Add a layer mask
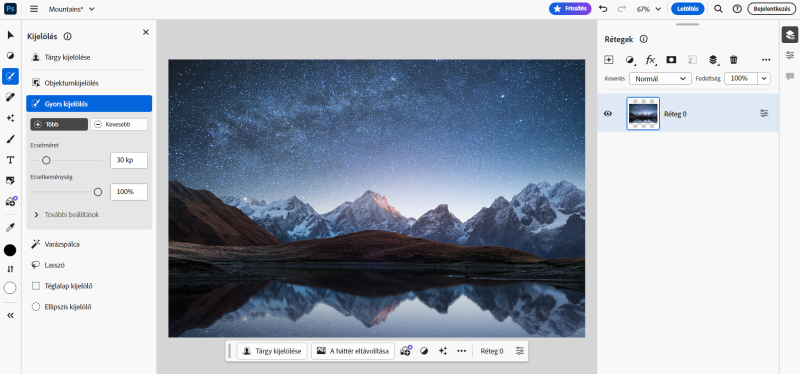800x374 pixels. click(x=671, y=60)
